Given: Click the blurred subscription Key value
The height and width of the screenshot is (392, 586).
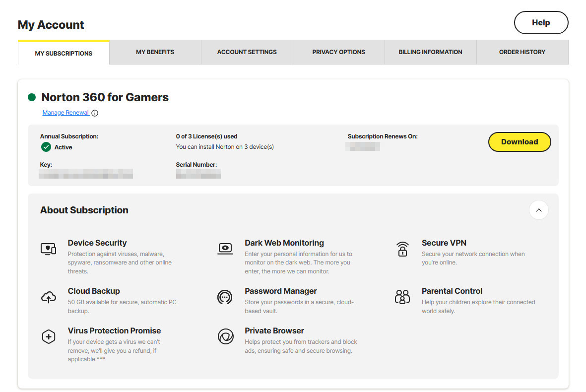Looking at the screenshot, I should pos(86,174).
